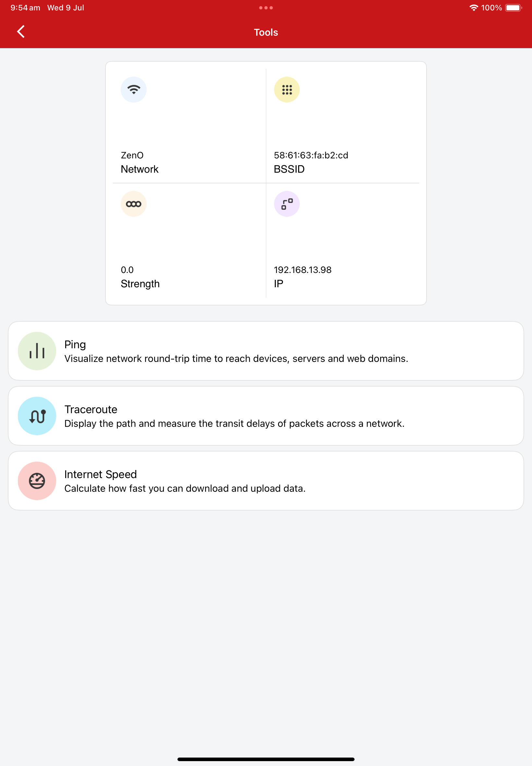Tap the signal strength chain icon
532x766 pixels.
134,204
